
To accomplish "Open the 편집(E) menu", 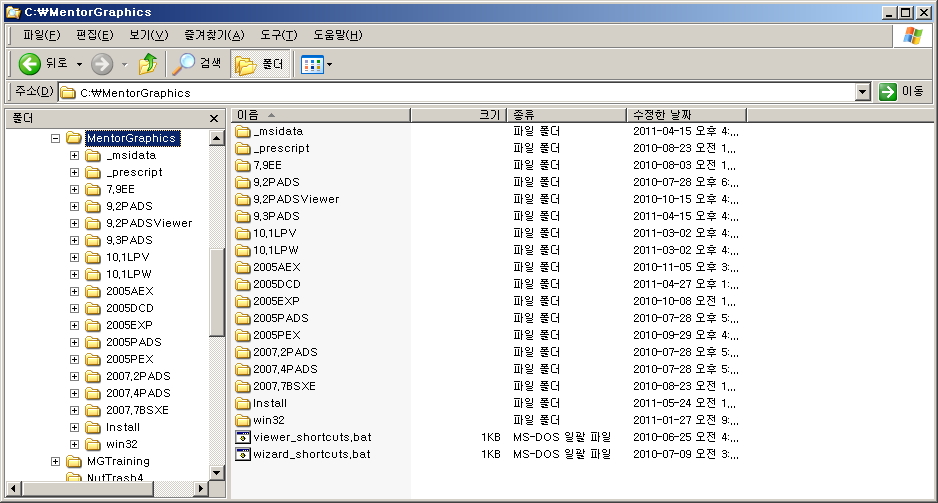I will [x=95, y=35].
